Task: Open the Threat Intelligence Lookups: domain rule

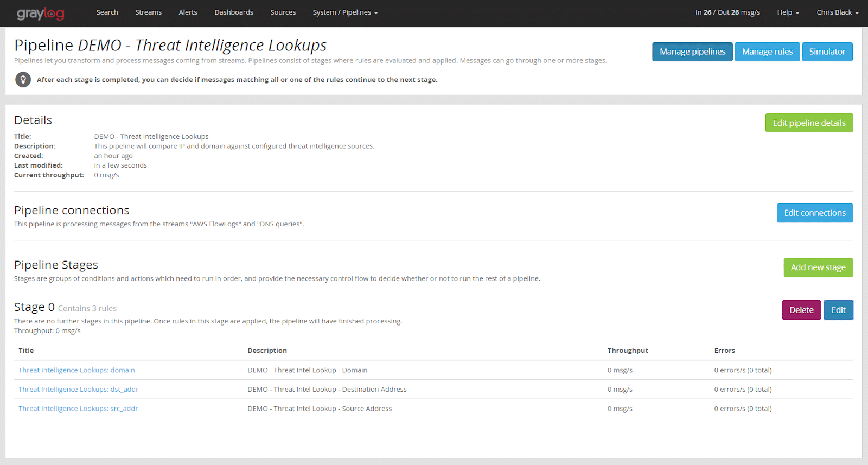Action: click(x=76, y=370)
